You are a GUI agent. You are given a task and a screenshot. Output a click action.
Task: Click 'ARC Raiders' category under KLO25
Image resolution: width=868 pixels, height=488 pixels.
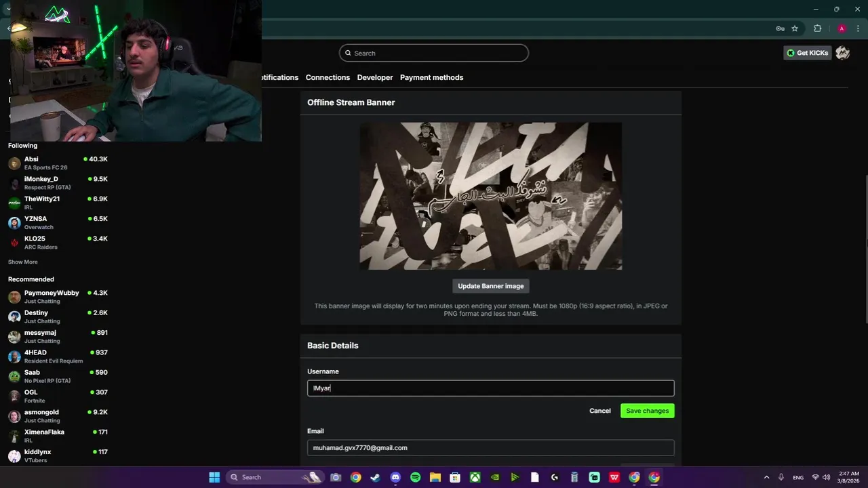[x=41, y=247]
